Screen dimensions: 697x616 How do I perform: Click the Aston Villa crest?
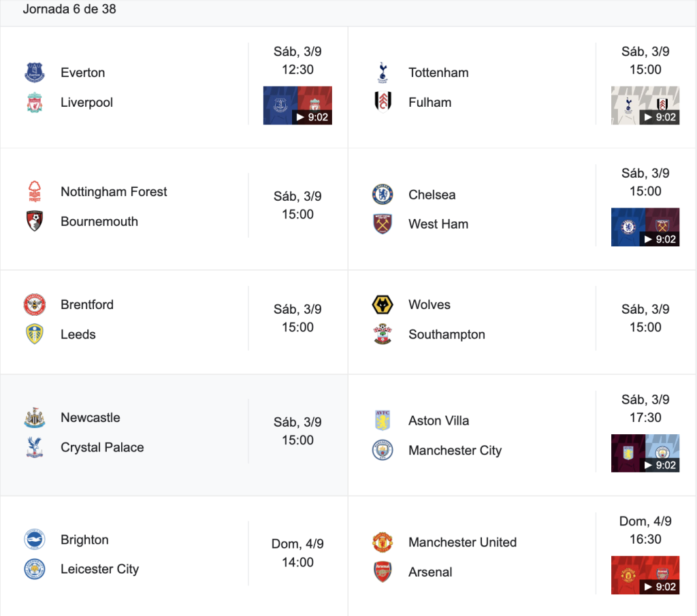[383, 421]
